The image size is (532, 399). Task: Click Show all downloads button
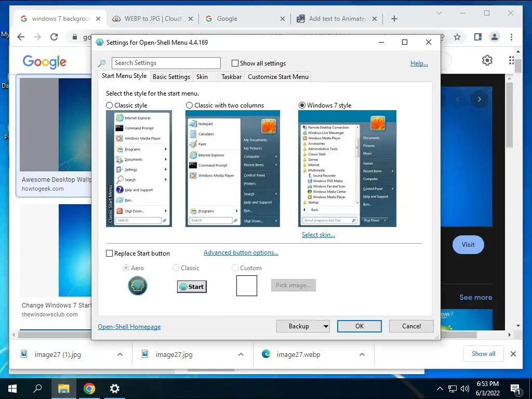click(484, 354)
